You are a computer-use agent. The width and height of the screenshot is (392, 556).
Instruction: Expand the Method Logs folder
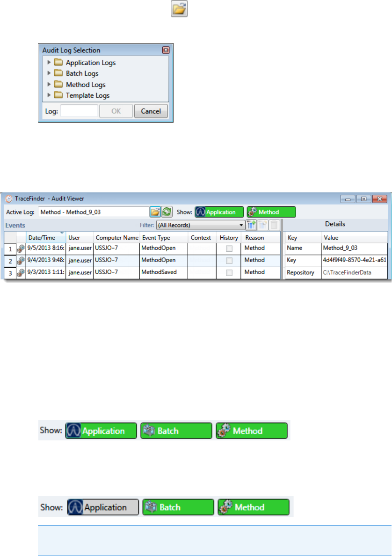49,84
